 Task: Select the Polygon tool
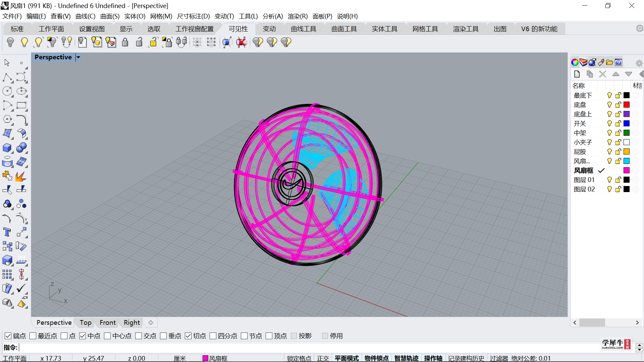point(7,120)
